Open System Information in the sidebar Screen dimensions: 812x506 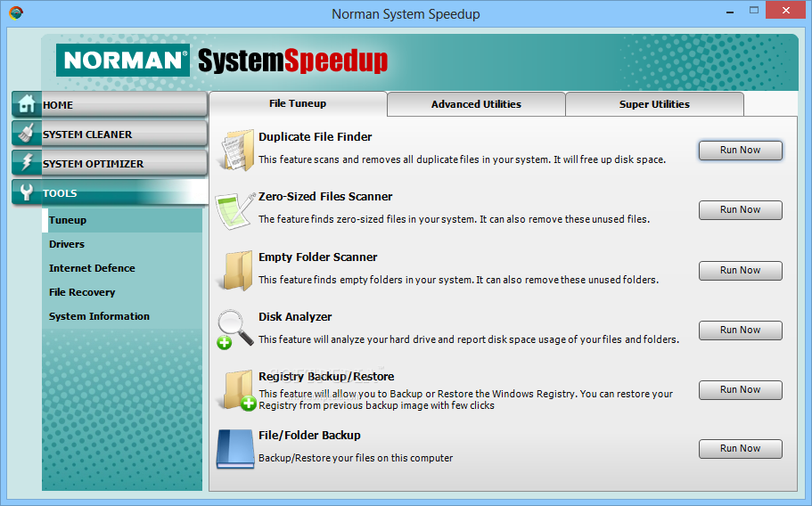point(122,316)
